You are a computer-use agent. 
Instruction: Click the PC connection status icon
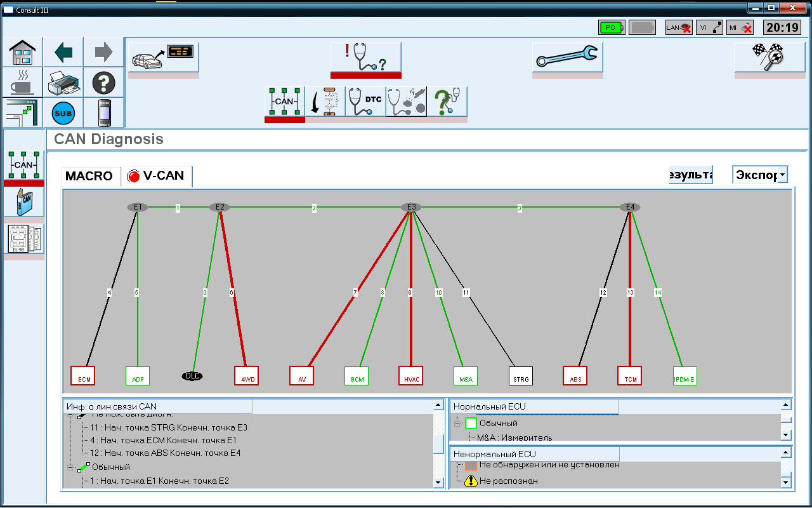point(612,27)
